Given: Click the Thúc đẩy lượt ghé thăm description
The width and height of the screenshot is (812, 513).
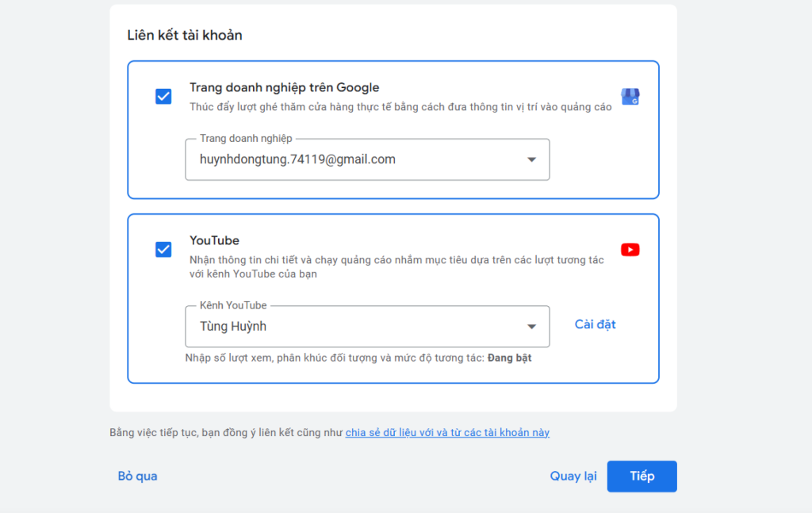Looking at the screenshot, I should pos(400,107).
